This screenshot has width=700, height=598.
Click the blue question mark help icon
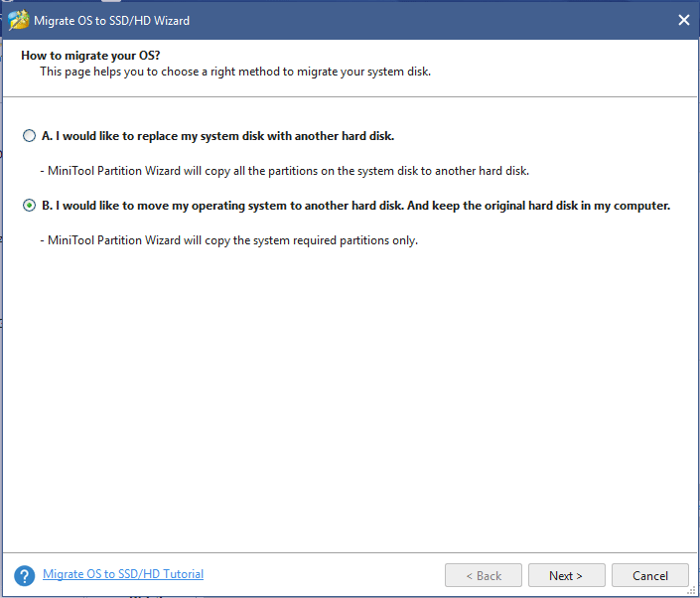[x=25, y=575]
